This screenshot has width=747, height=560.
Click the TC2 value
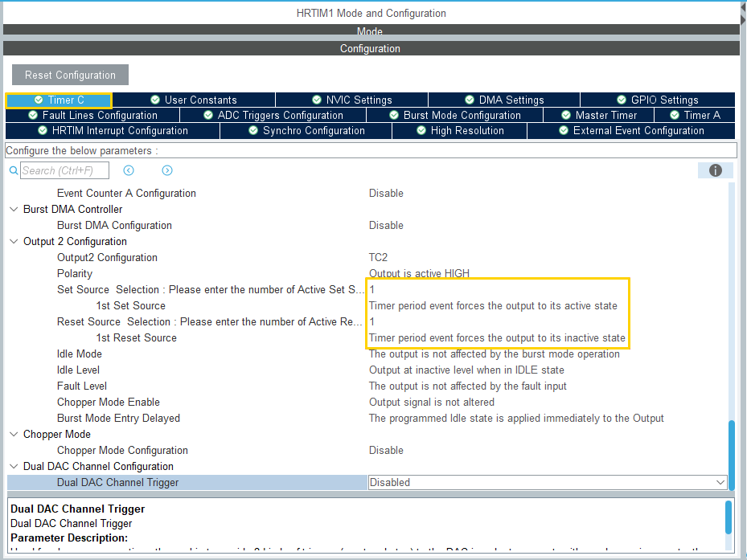click(378, 258)
